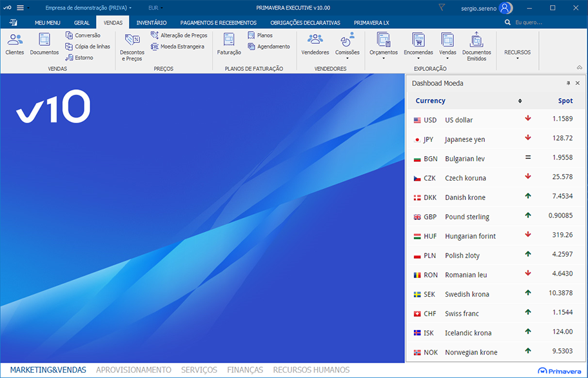Image resolution: width=588 pixels, height=378 pixels.
Task: Open the Vendedores icon
Action: [315, 45]
